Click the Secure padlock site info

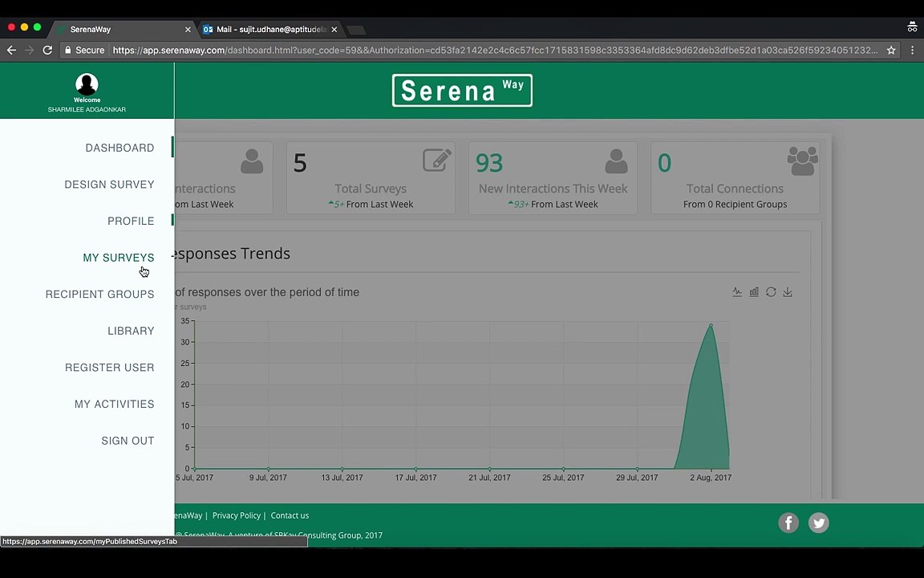(x=84, y=50)
